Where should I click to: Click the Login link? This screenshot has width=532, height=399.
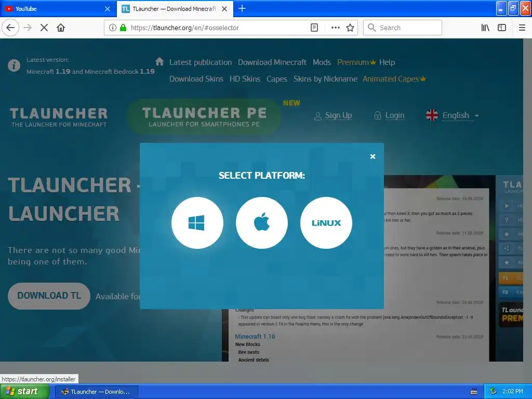click(x=395, y=115)
